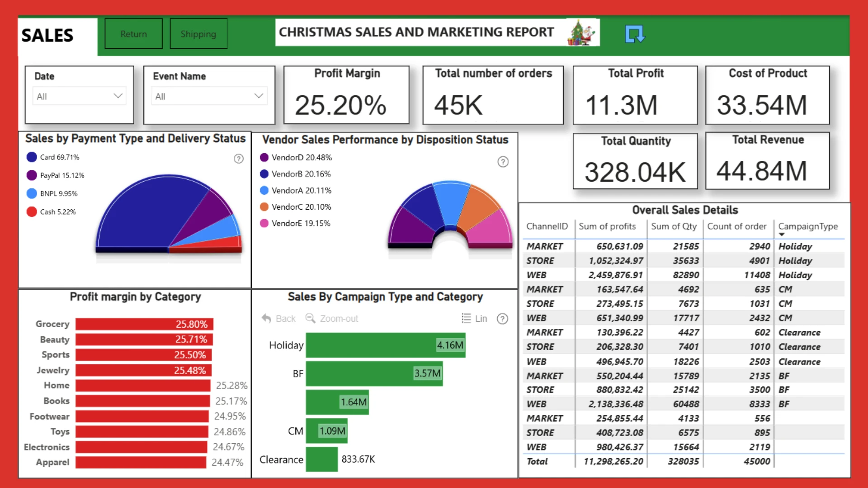Click the Sum of profits header

[x=607, y=226]
